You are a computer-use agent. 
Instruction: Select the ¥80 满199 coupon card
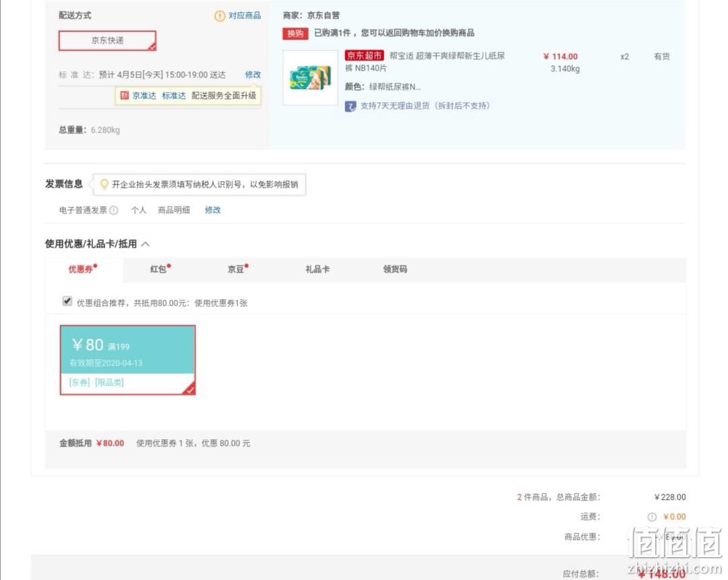click(x=127, y=360)
